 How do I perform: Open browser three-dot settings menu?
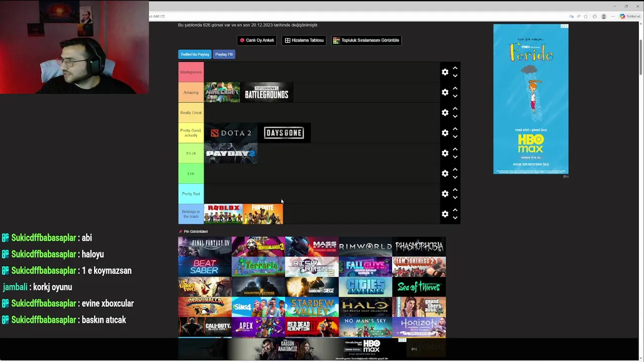[x=613, y=16]
